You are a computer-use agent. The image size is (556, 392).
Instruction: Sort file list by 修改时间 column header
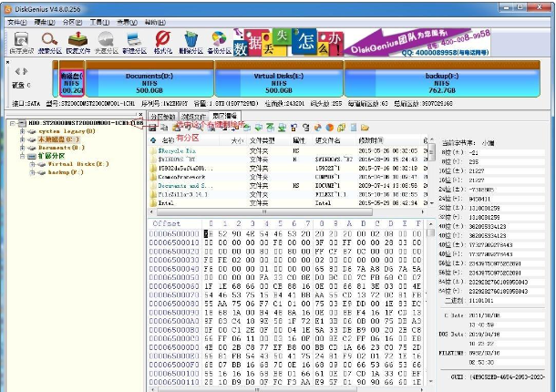tap(371, 140)
